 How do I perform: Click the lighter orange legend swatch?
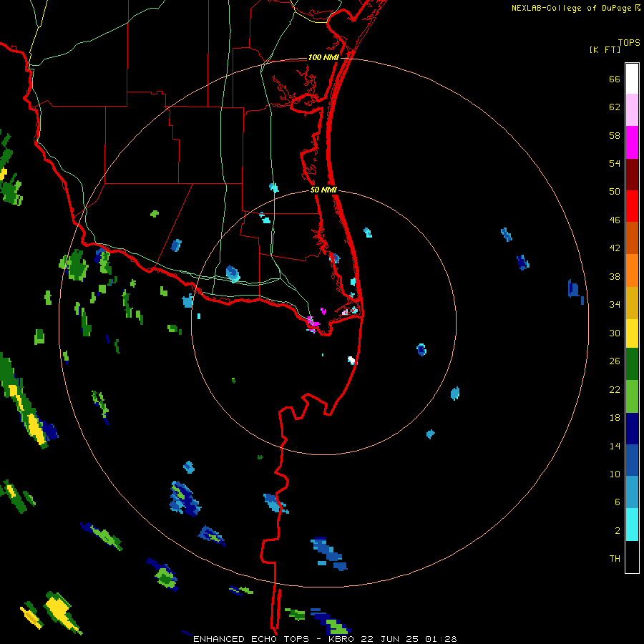(x=632, y=270)
